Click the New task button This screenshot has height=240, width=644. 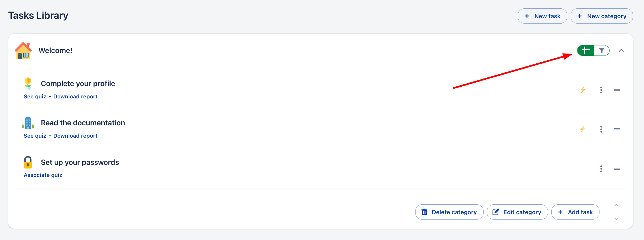click(x=542, y=16)
